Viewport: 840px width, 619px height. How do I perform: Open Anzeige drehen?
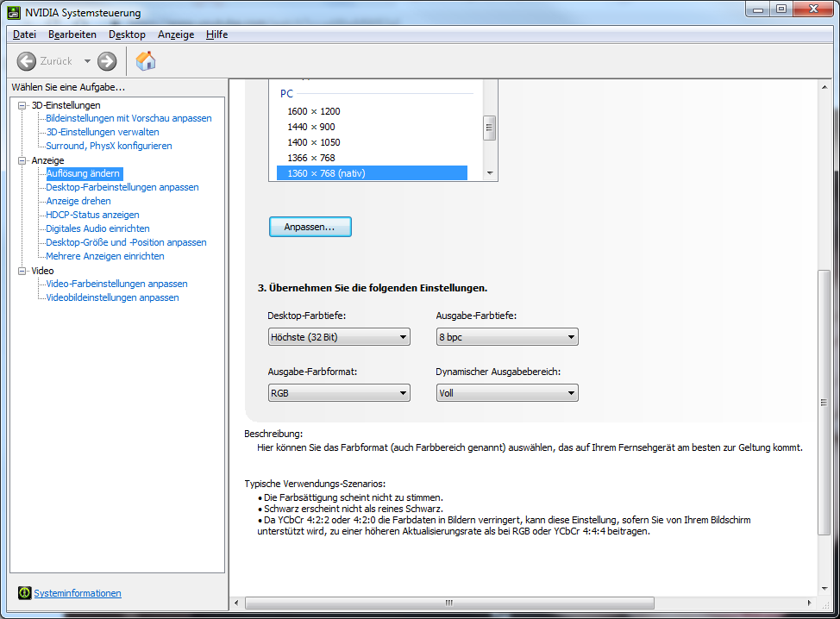pyautogui.click(x=78, y=202)
